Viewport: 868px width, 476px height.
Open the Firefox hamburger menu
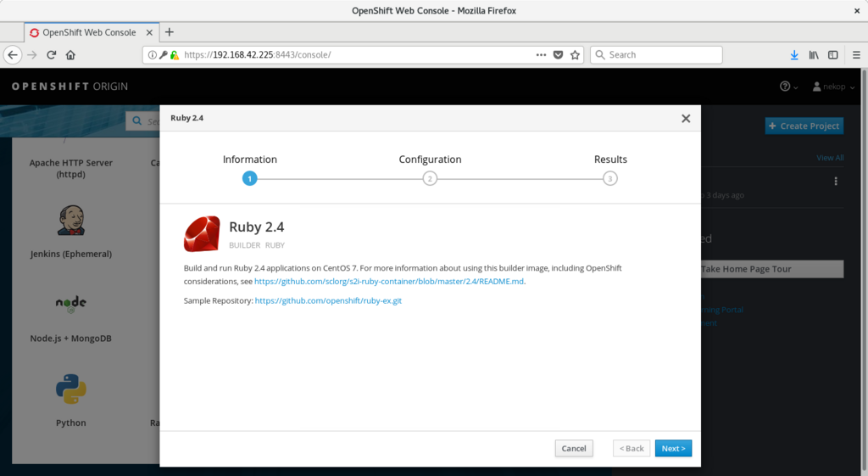click(856, 55)
